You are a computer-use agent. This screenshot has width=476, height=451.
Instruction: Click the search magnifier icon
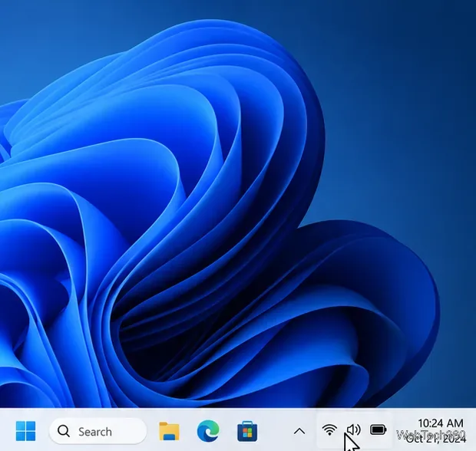click(x=64, y=431)
